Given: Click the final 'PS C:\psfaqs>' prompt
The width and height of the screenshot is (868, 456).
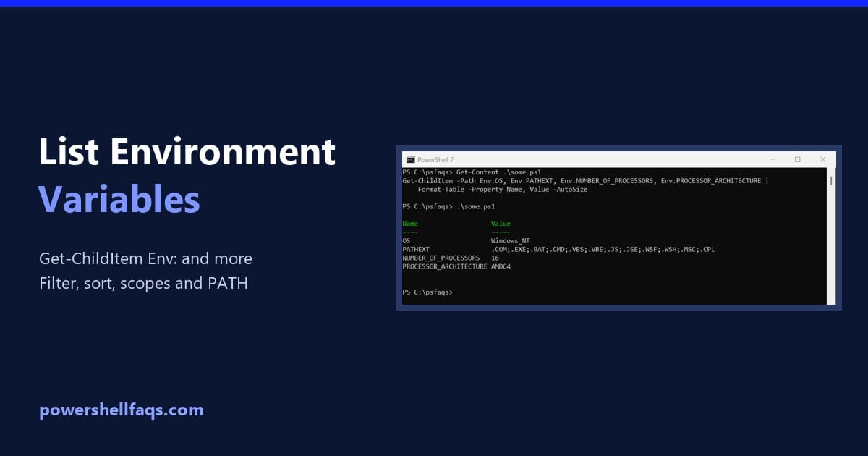Looking at the screenshot, I should click(x=427, y=292).
